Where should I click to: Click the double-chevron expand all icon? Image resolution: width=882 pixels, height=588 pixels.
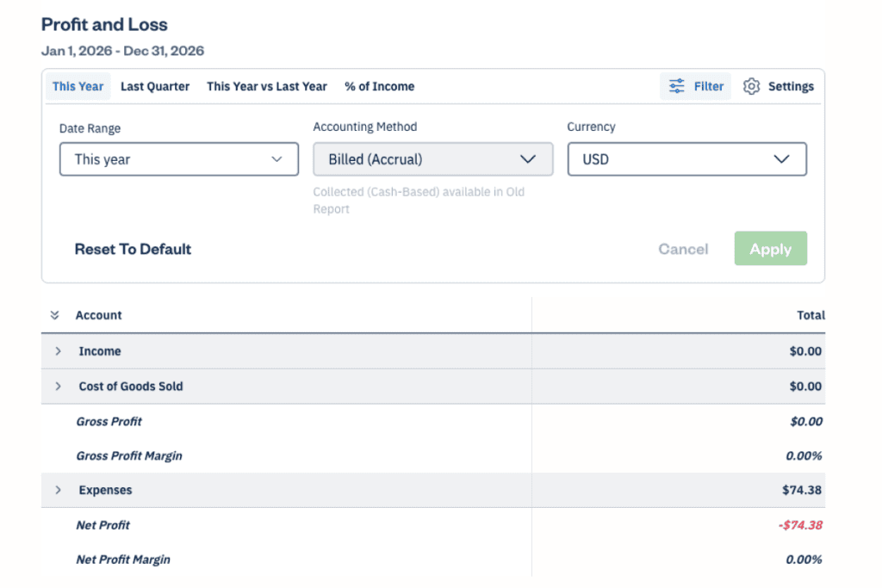click(54, 315)
